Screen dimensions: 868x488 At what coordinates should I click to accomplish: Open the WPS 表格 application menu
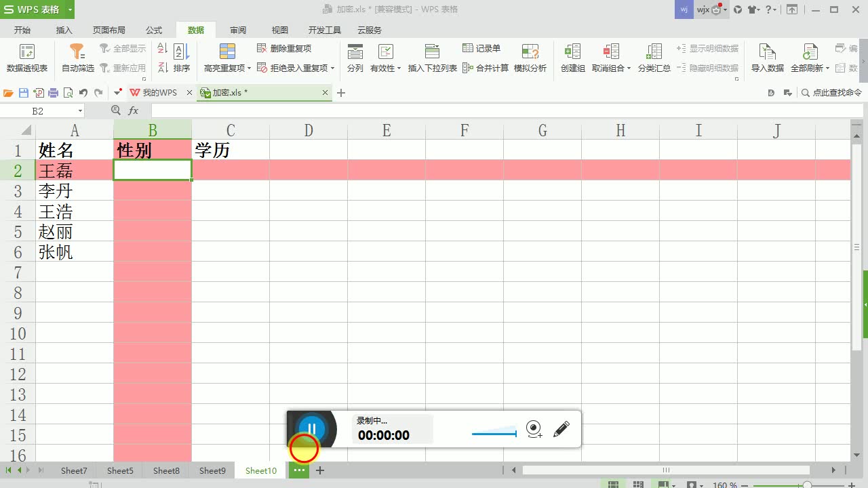(x=37, y=9)
